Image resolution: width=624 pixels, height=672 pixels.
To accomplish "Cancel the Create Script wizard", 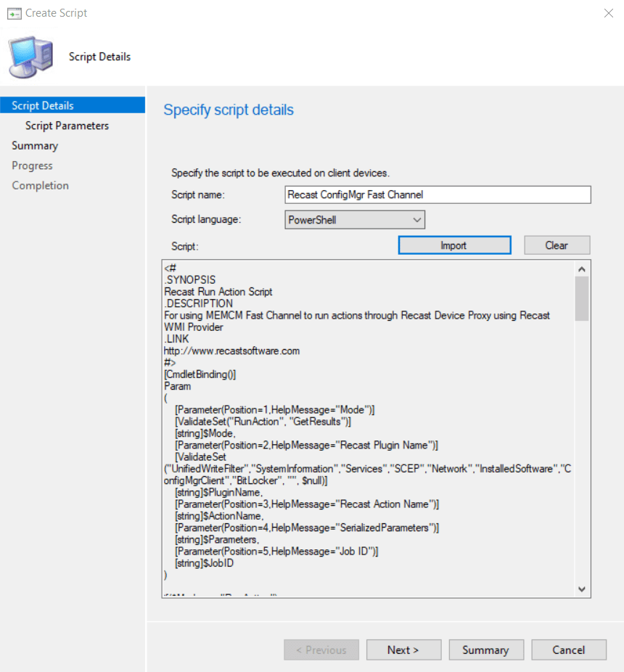I will click(568, 650).
